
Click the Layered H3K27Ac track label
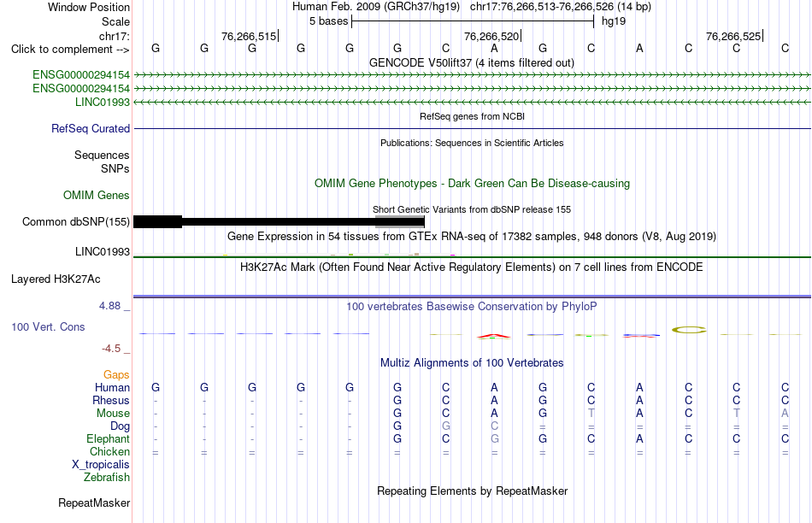click(x=56, y=279)
